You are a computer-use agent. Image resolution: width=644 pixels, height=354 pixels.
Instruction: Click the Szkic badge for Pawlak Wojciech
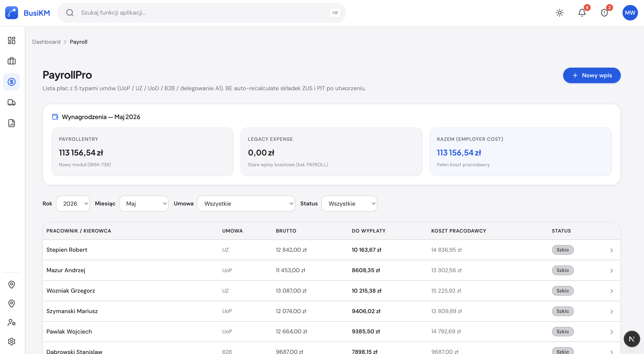pyautogui.click(x=562, y=331)
